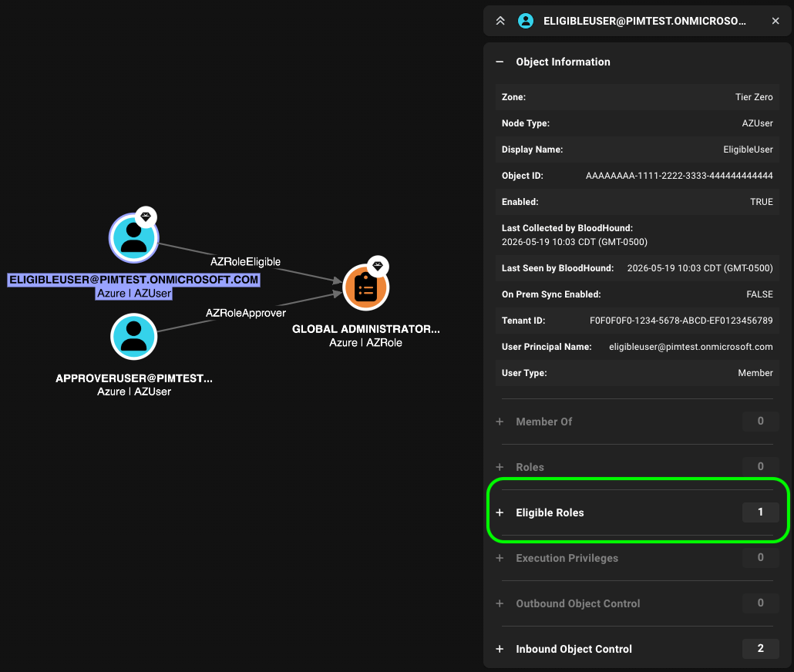Click the Display Name value EligibleUser
The height and width of the screenshot is (672, 794).
[x=748, y=150]
